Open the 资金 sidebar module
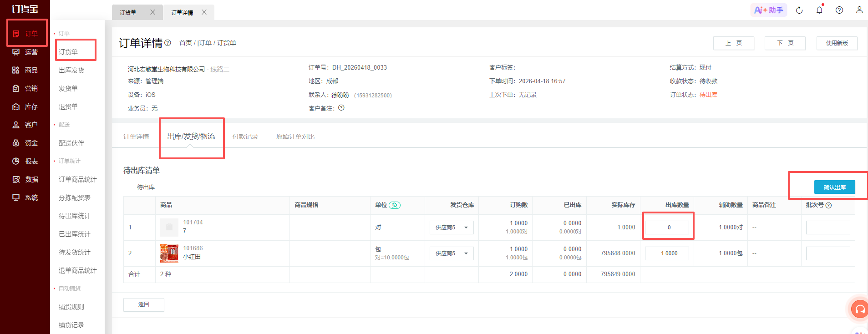 (x=25, y=143)
